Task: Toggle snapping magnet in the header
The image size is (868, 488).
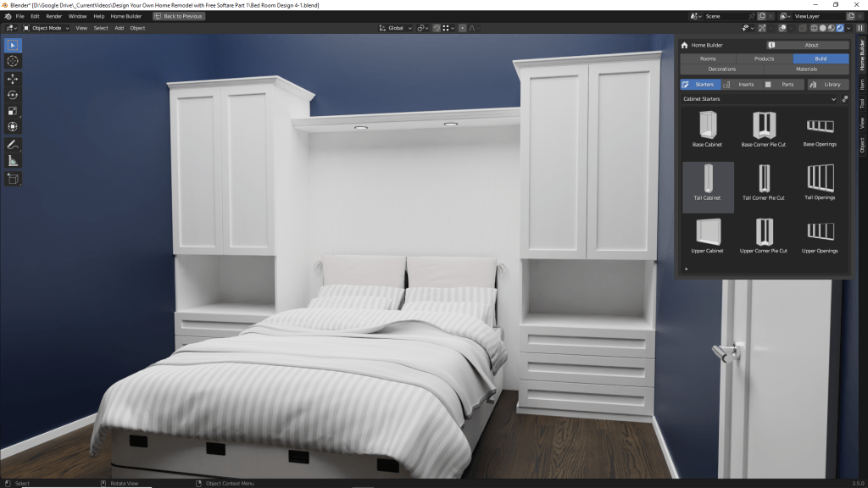Action: click(437, 28)
